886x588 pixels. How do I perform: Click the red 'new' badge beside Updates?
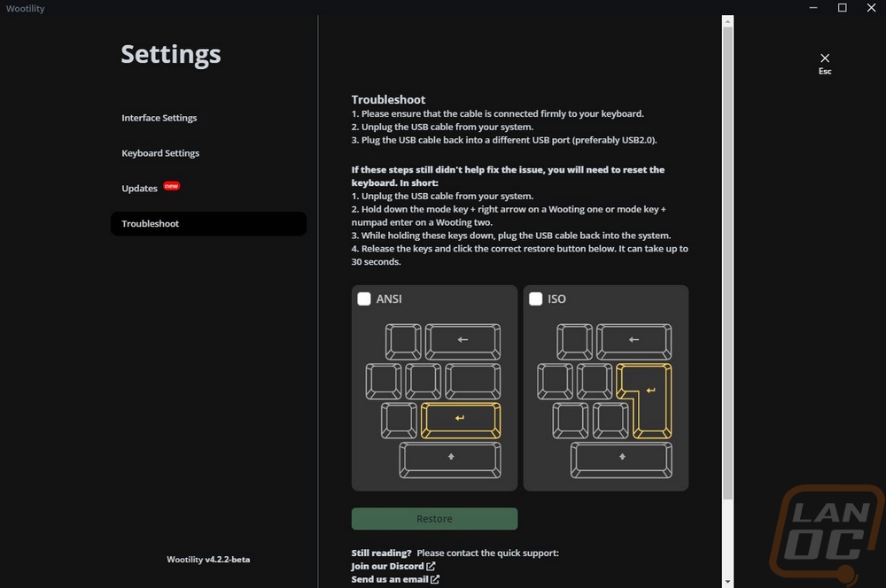click(x=172, y=186)
